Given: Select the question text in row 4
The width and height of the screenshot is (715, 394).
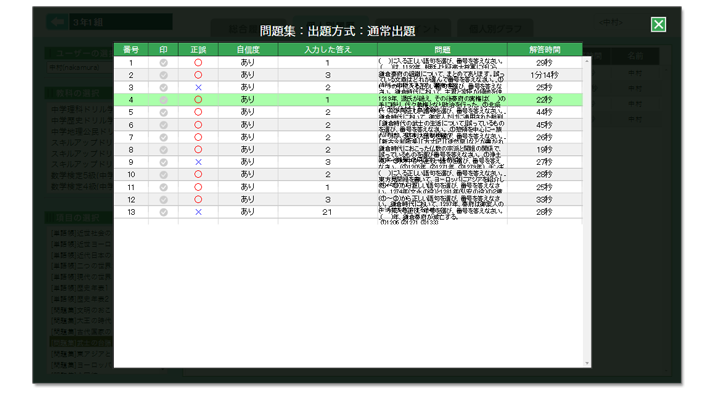Looking at the screenshot, I should click(x=442, y=100).
